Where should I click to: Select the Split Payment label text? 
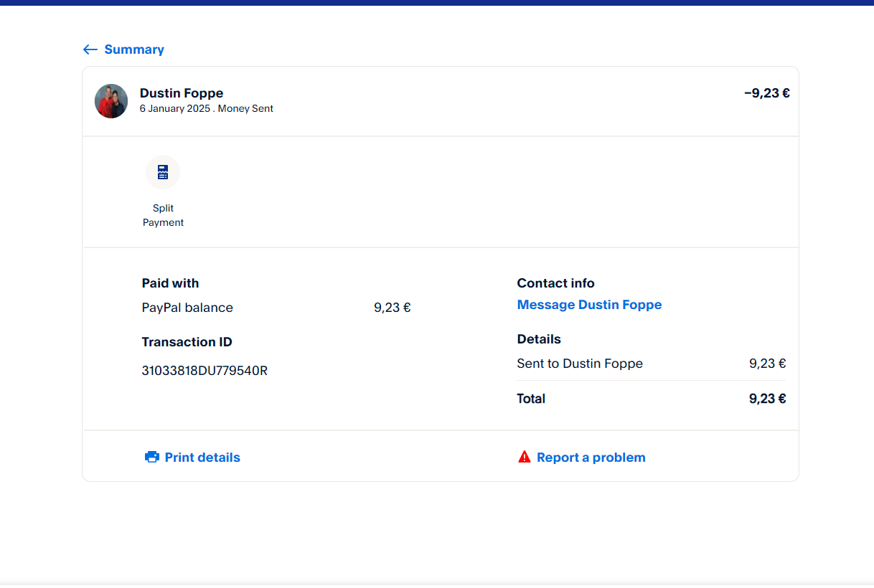click(163, 215)
